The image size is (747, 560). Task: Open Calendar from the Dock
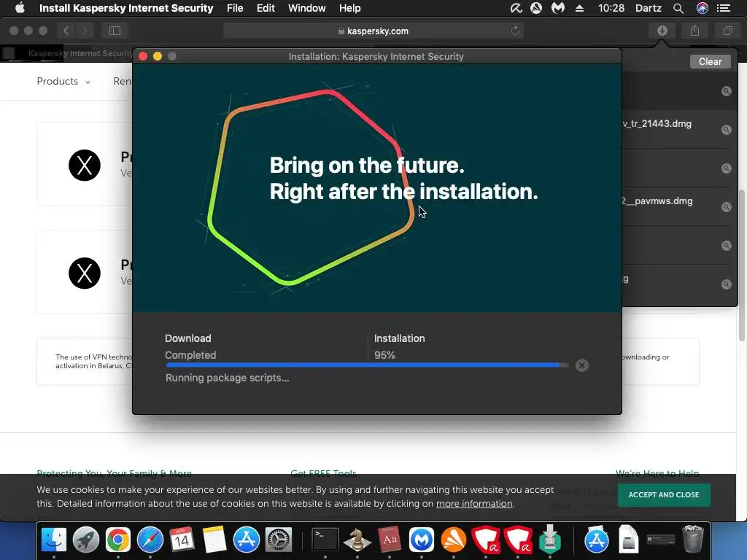click(182, 540)
